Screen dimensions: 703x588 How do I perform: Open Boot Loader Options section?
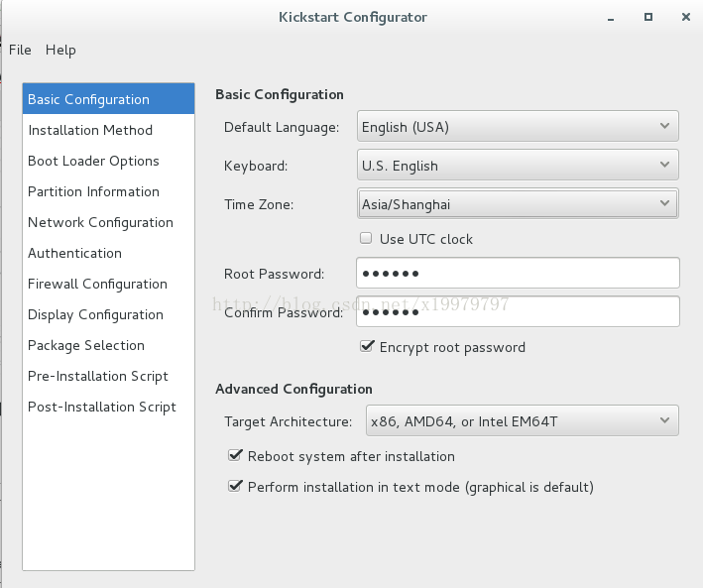click(x=108, y=161)
